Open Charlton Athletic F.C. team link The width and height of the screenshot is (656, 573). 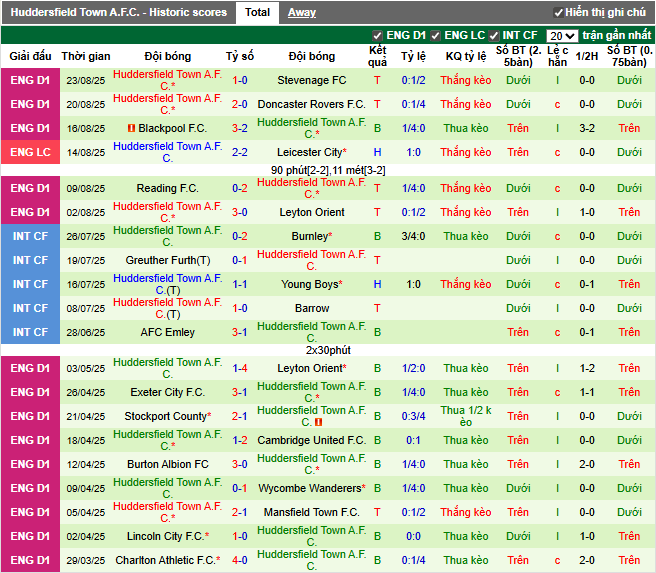pos(166,560)
